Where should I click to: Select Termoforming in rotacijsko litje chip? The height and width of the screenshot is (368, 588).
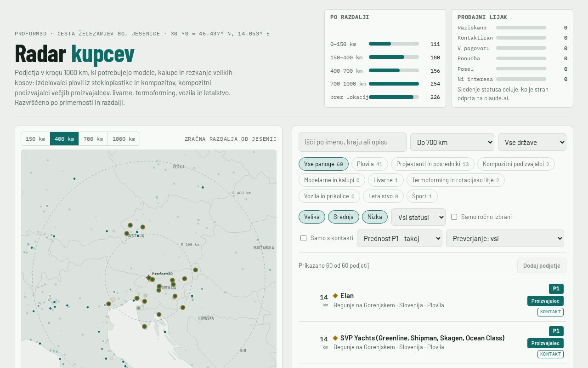456,180
